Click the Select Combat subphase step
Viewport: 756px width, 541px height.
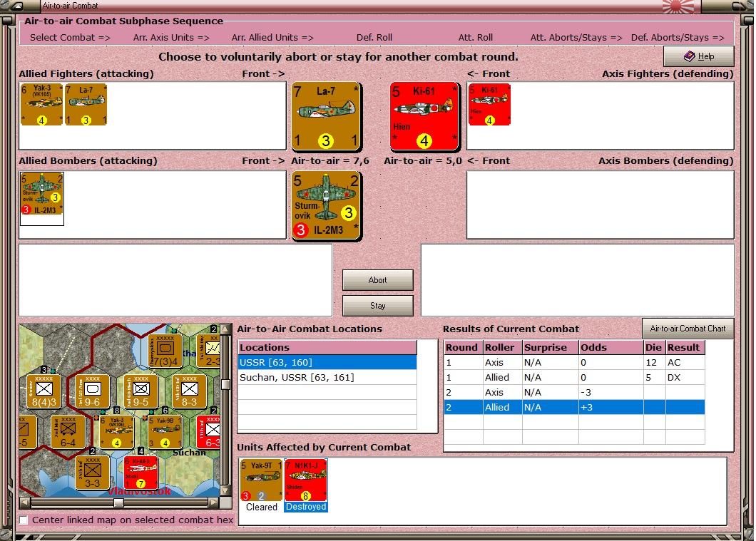[70, 37]
